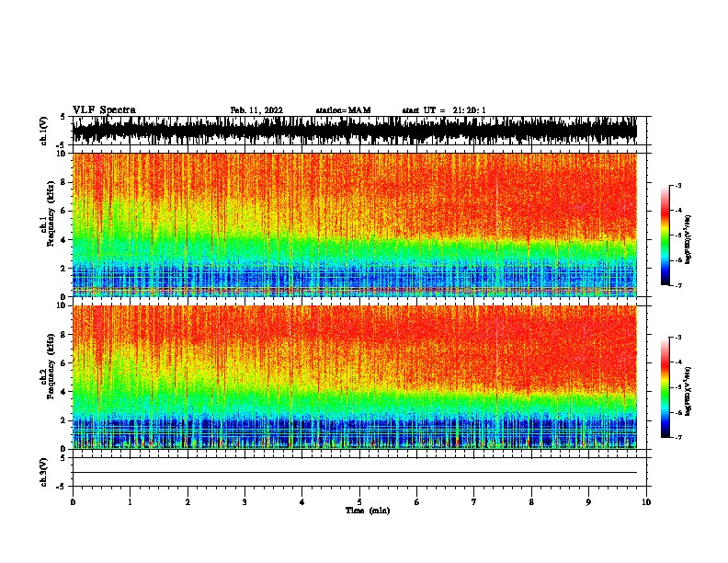Click the '-7' label on ch.2 colorbar

[677, 437]
